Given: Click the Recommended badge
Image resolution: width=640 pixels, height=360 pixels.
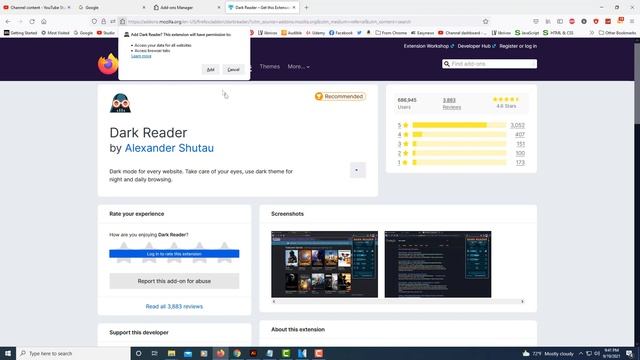Looking at the screenshot, I should [x=340, y=96].
